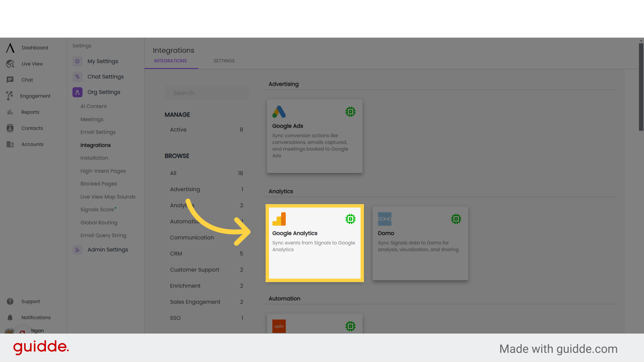Click the Google Analytics logo
644x362 pixels.
coord(279,219)
